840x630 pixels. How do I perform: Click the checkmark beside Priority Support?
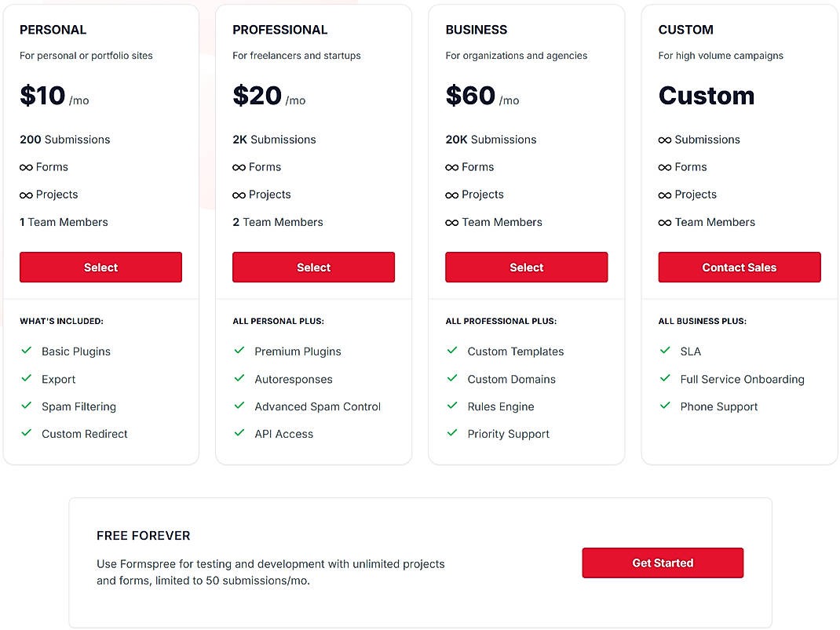(452, 433)
